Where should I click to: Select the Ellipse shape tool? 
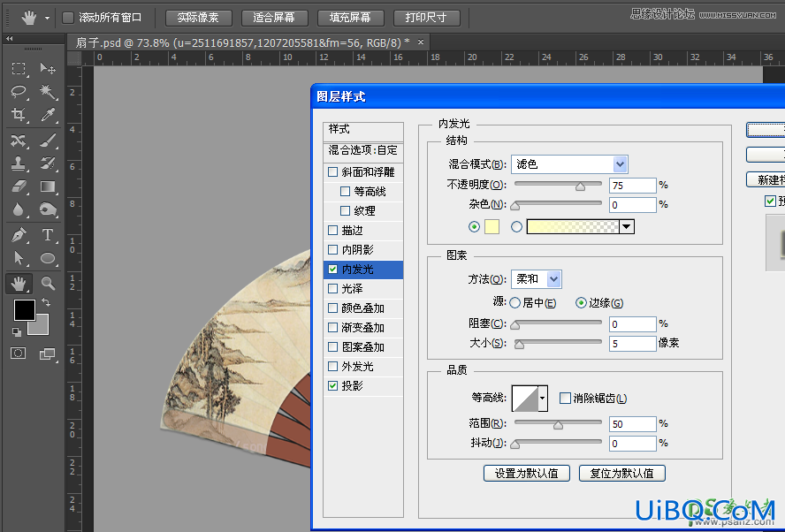point(48,258)
